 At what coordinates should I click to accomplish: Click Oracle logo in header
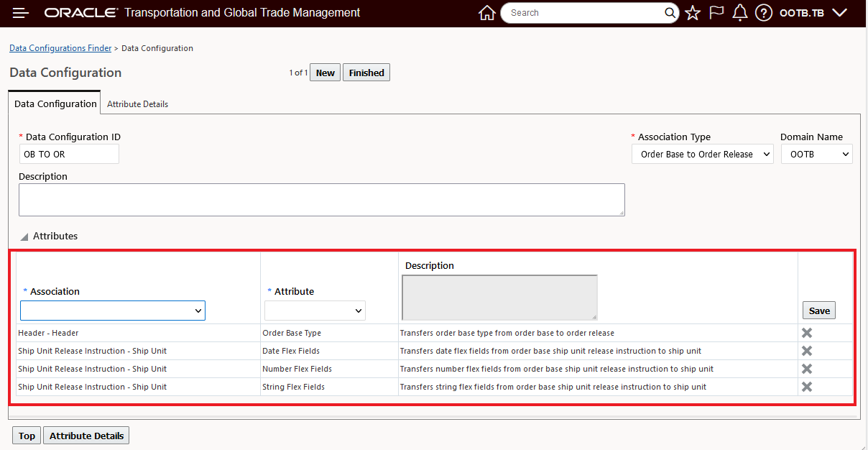click(81, 13)
